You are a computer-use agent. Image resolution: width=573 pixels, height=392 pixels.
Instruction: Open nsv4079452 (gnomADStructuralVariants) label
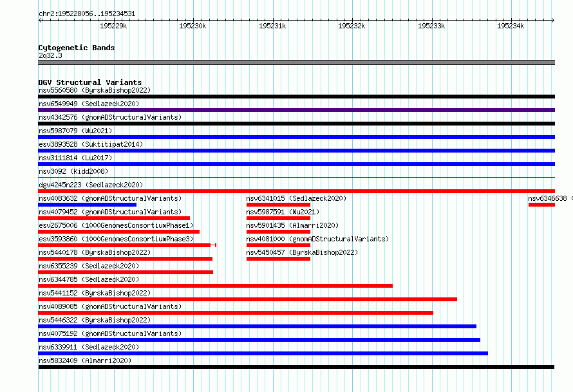point(110,212)
